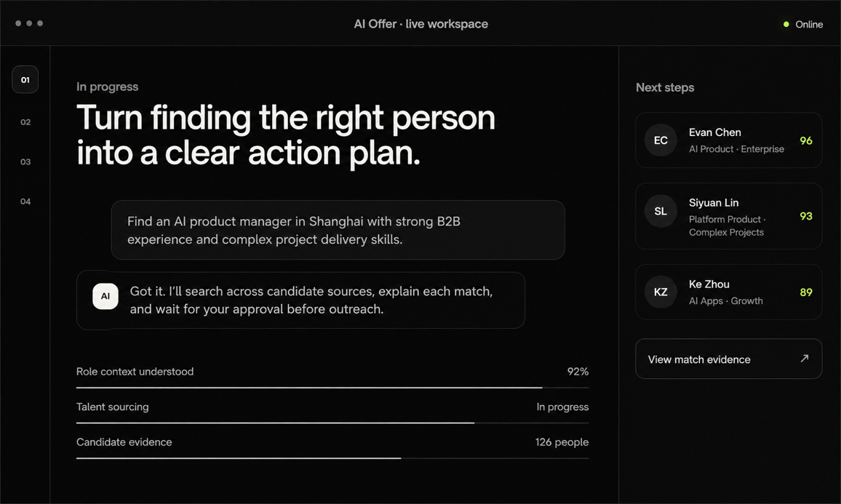
Task: Select step 01 in the sidebar
Action: pos(25,79)
